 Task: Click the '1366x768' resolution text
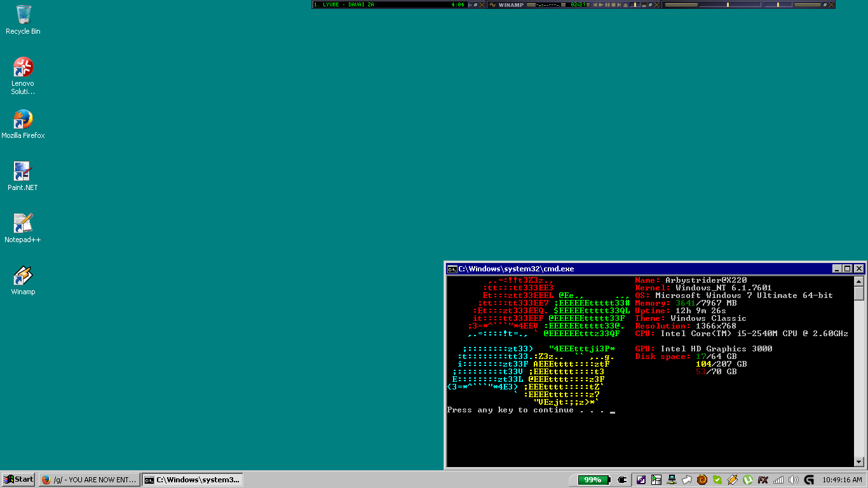716,326
